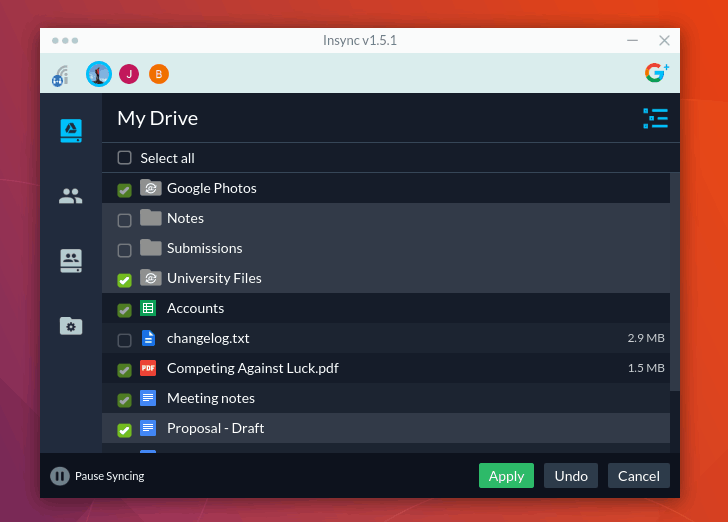Select the Proposal - Draft name

coord(215,428)
